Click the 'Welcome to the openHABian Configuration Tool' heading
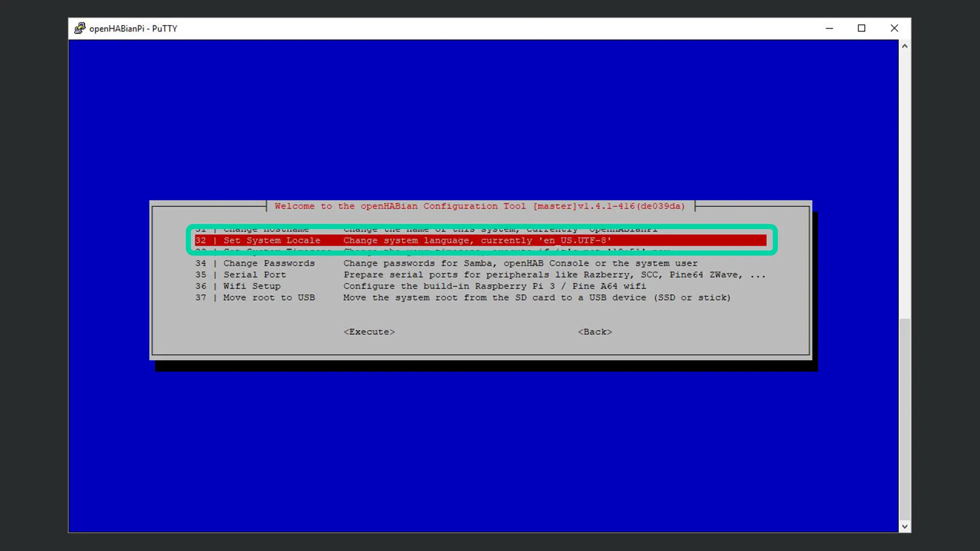Screen dimensions: 980x551 (x=480, y=206)
